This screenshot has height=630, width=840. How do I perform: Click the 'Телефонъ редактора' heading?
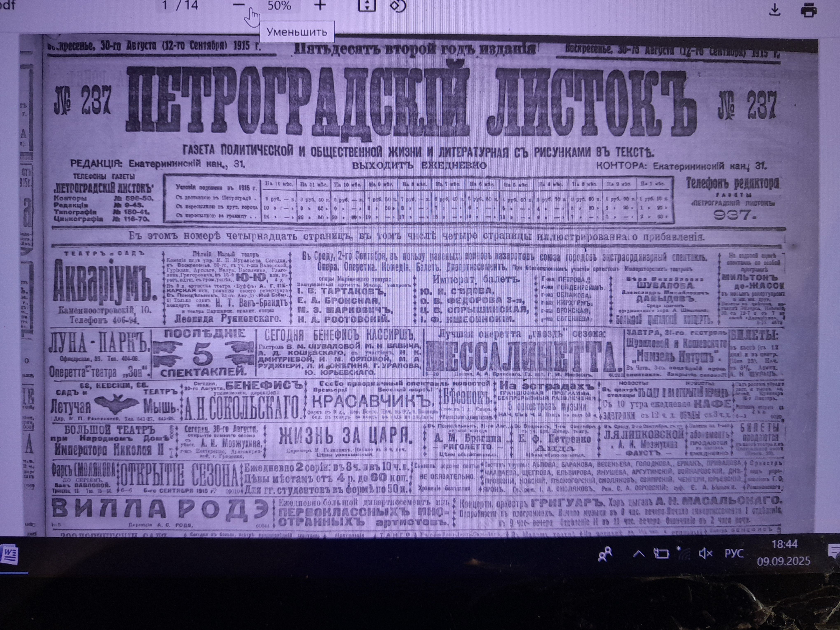pos(732,184)
